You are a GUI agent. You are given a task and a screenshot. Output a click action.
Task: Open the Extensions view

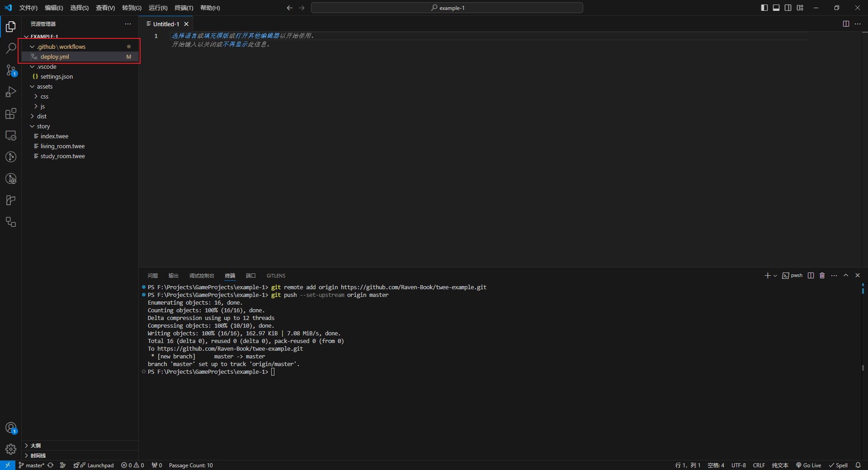(11, 113)
